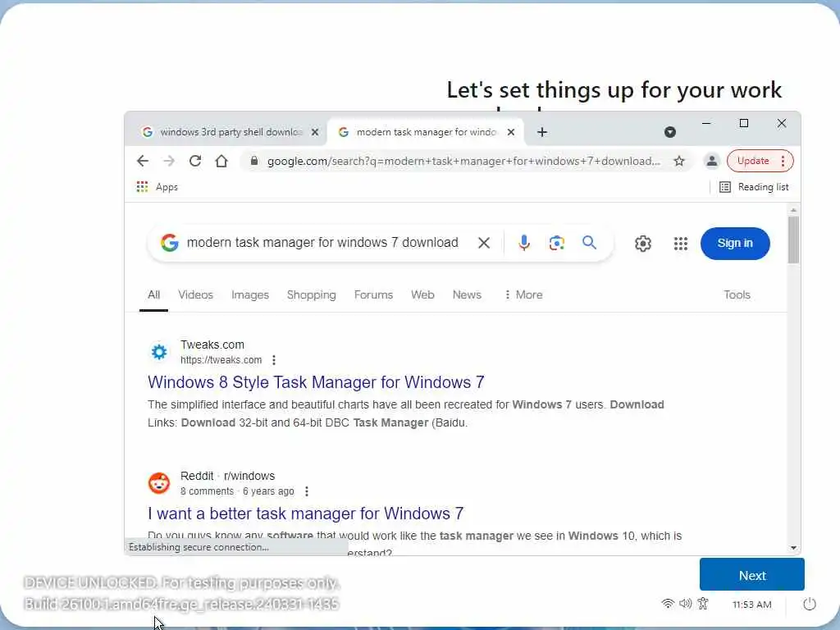840x630 pixels.
Task: Close the 'modern task manager' tab
Action: (x=511, y=132)
